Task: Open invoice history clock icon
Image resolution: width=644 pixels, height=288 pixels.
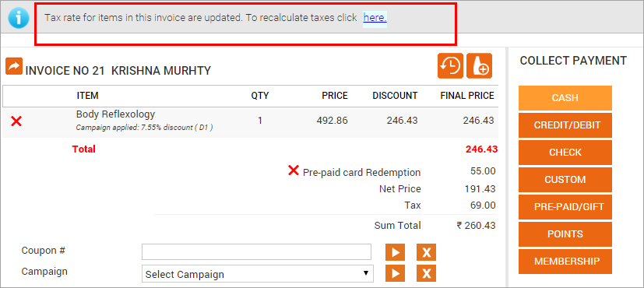Action: click(451, 65)
